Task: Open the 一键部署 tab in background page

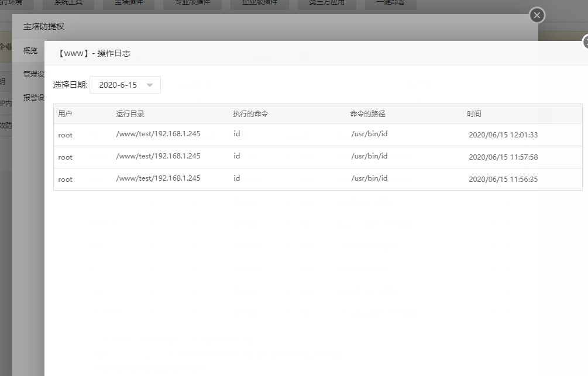Action: [390, 3]
